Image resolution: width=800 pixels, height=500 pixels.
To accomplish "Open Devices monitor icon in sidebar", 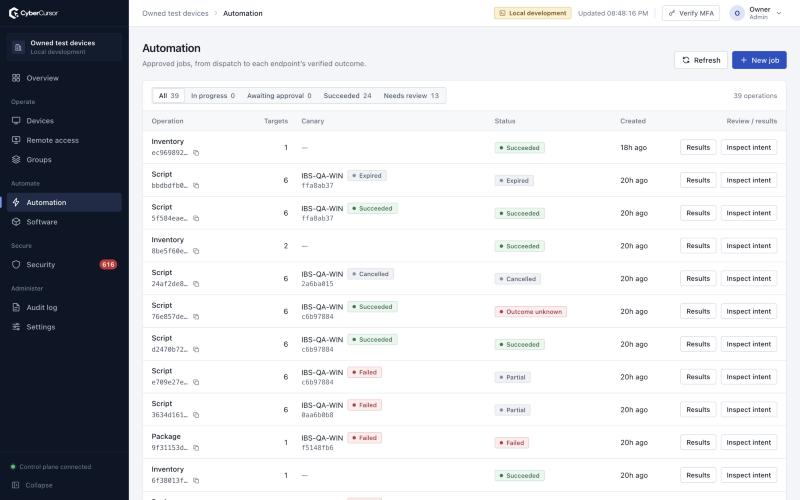I will pos(16,121).
